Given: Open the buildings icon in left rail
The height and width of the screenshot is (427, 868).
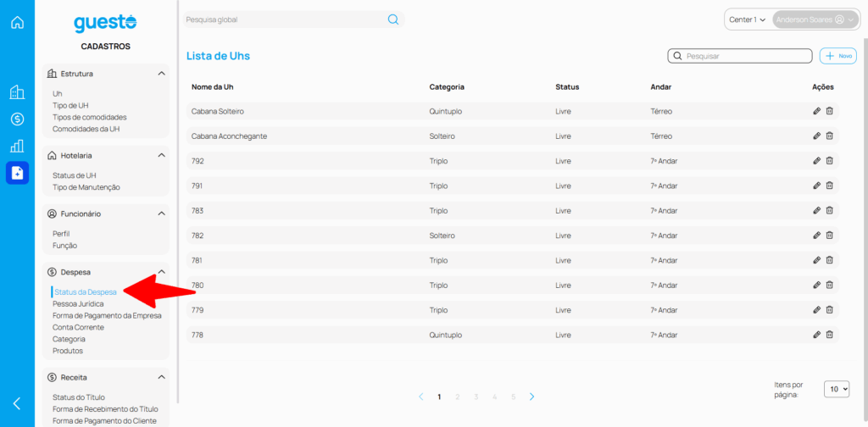Looking at the screenshot, I should [x=17, y=92].
